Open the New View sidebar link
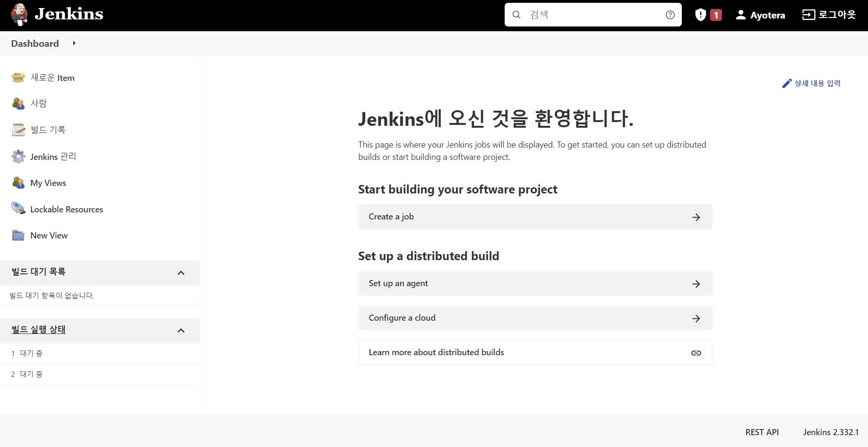868x447 pixels. tap(49, 236)
